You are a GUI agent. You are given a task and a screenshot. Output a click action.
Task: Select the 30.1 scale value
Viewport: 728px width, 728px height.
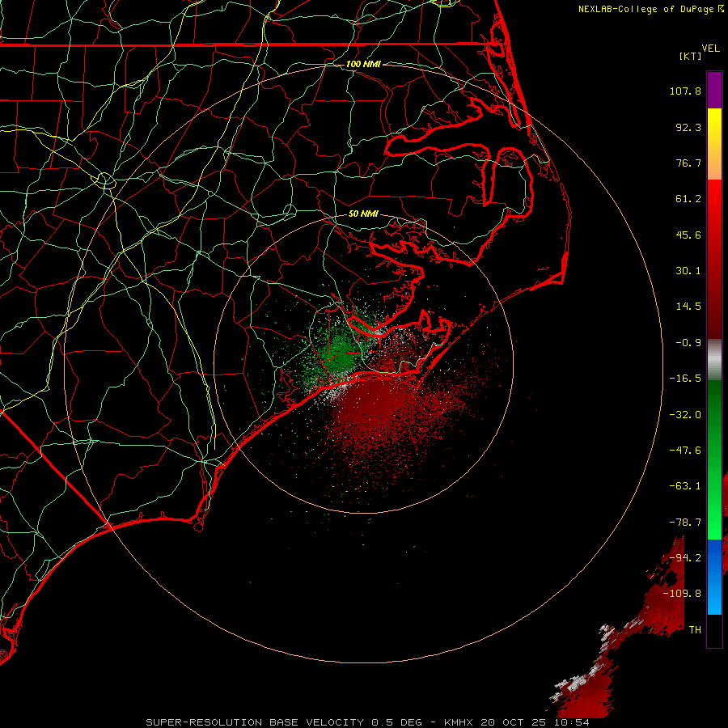coord(688,271)
